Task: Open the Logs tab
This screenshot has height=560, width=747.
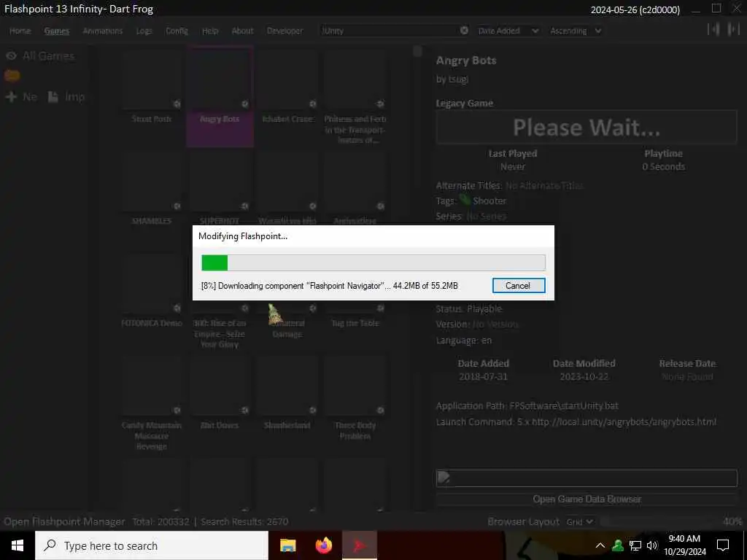Action: [x=144, y=31]
